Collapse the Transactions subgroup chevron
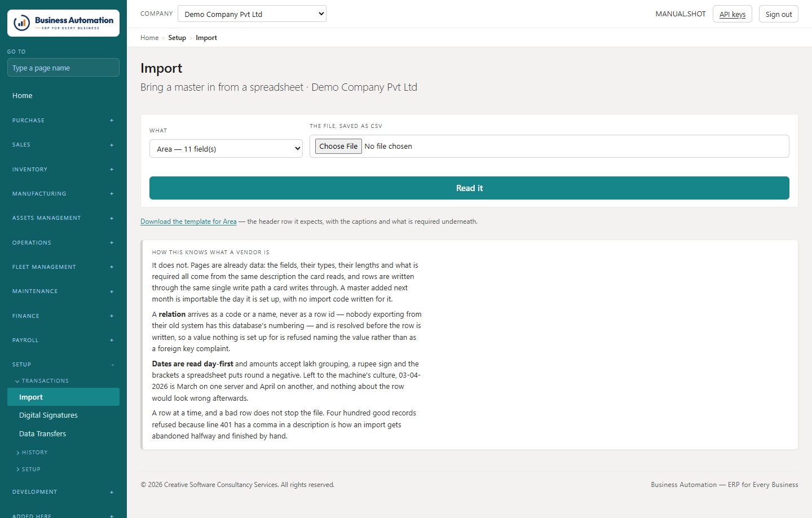This screenshot has height=518, width=812. coord(17,381)
